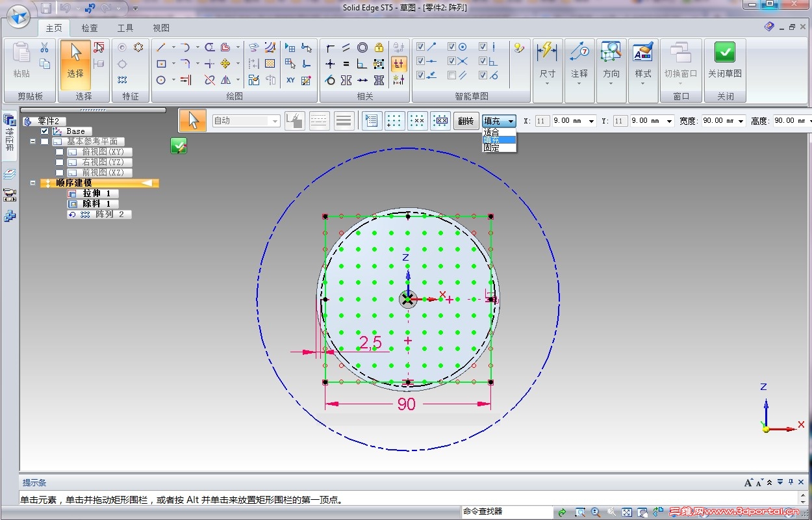The height and width of the screenshot is (520, 812).
Task: Open the Y spacing 9.00 mm dropdown
Action: (x=669, y=121)
